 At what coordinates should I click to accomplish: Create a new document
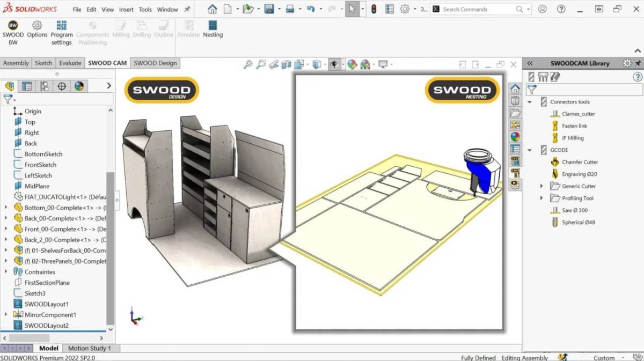coord(228,9)
